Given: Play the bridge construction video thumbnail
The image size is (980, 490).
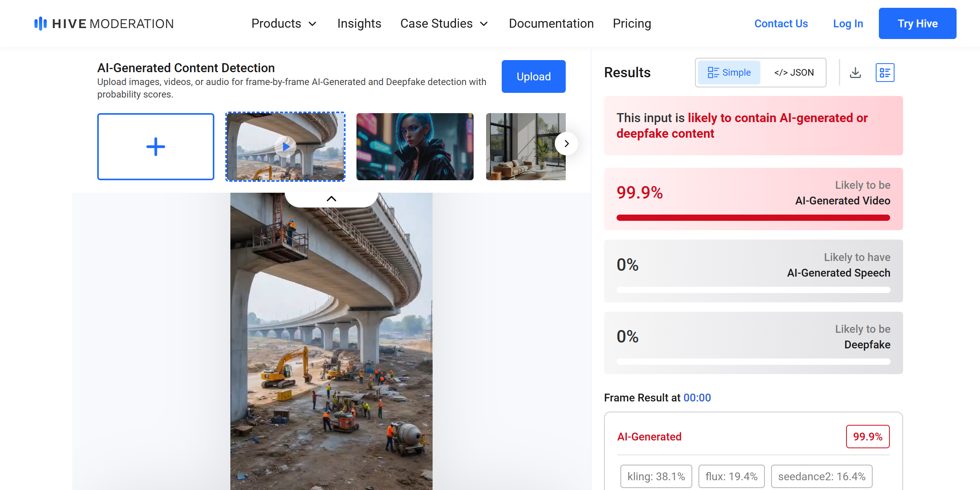Looking at the screenshot, I should [x=285, y=147].
